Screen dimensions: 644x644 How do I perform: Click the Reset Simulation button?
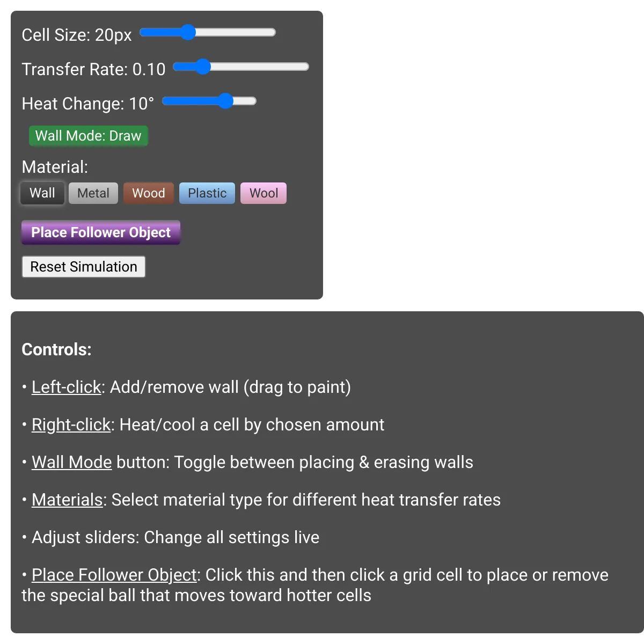point(84,267)
